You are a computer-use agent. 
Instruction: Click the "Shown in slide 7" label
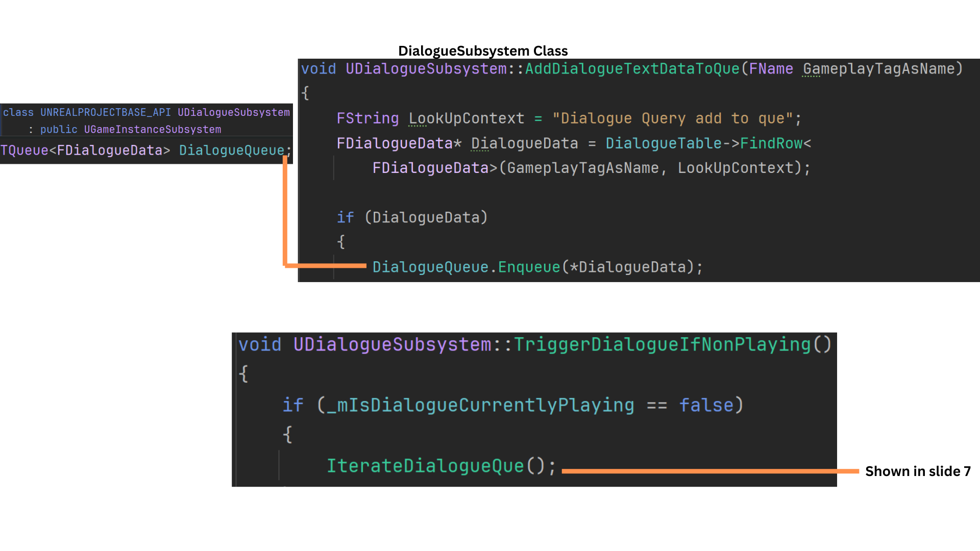(917, 471)
